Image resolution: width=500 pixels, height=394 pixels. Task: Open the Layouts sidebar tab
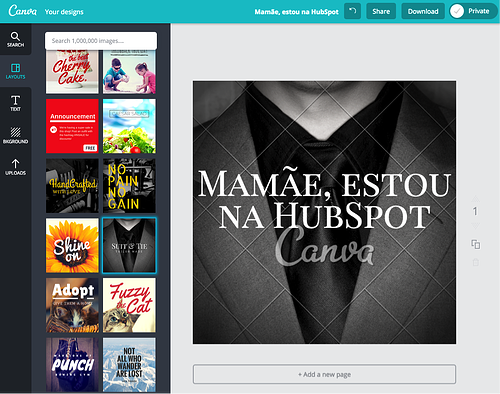click(x=15, y=71)
